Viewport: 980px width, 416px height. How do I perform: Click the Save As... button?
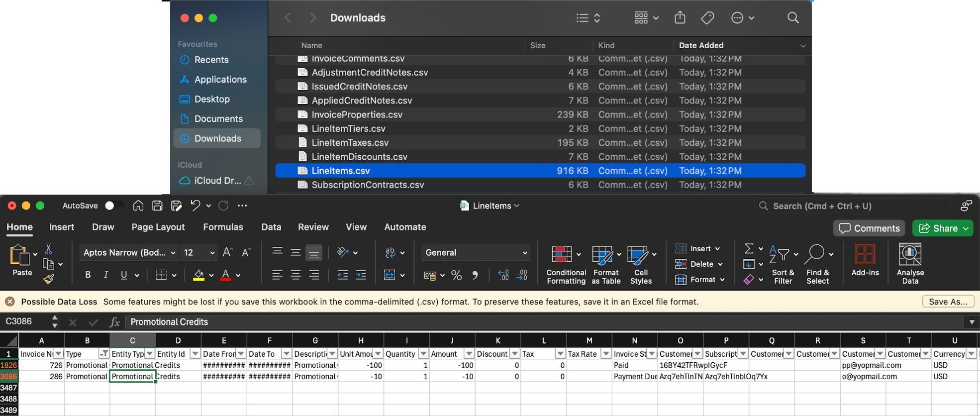948,302
